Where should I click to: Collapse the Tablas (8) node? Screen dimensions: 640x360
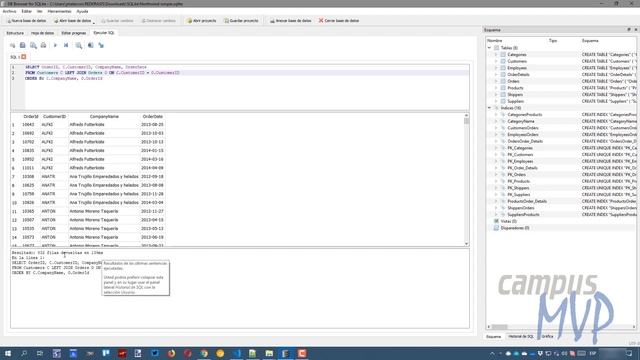[489, 48]
